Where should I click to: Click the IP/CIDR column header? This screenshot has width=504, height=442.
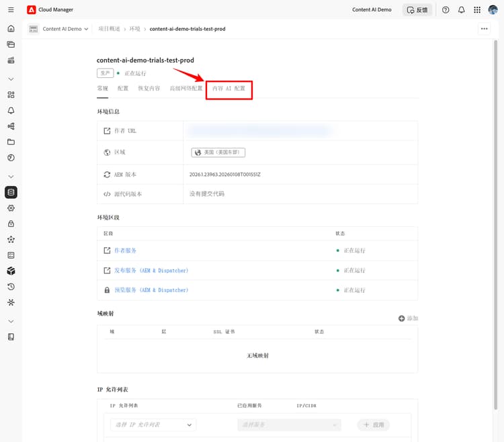(306, 406)
